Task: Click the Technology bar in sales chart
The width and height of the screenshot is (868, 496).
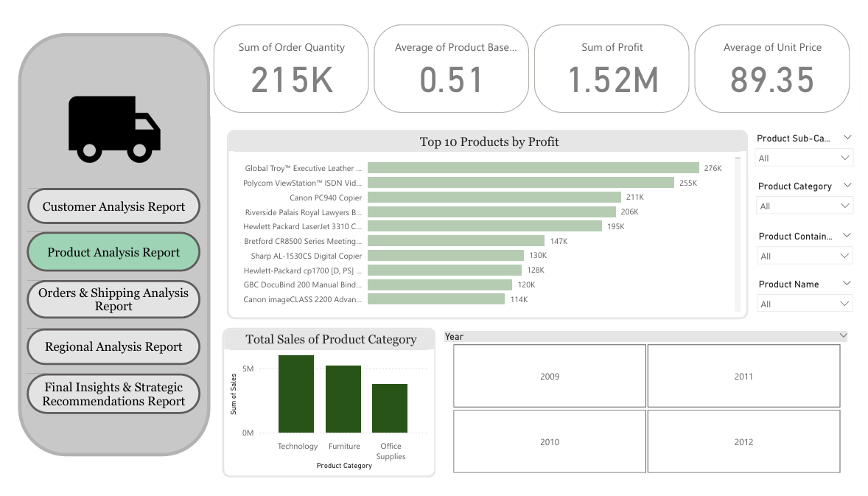Action: point(296,394)
